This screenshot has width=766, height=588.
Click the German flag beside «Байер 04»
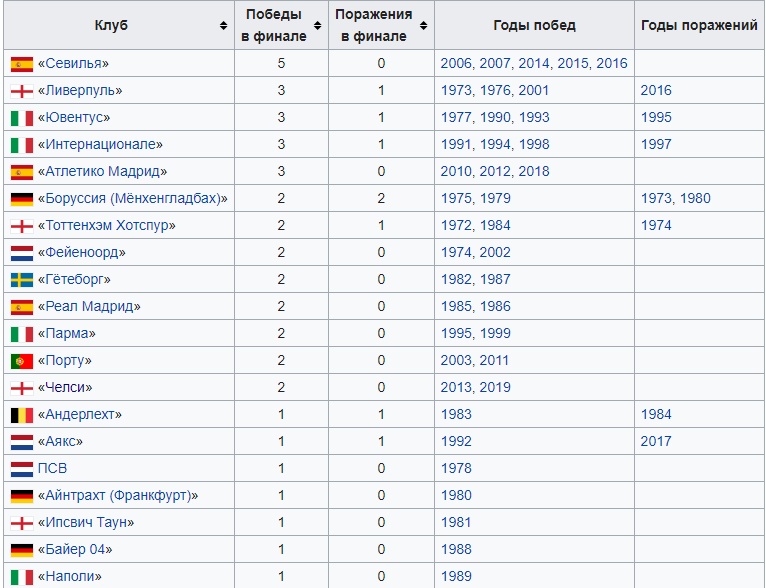click(22, 550)
